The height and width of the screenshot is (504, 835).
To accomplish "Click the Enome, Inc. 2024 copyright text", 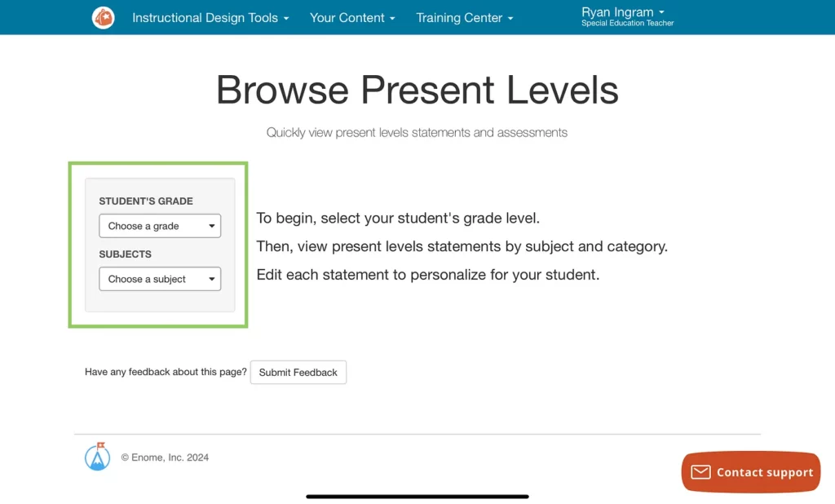I will click(x=165, y=458).
